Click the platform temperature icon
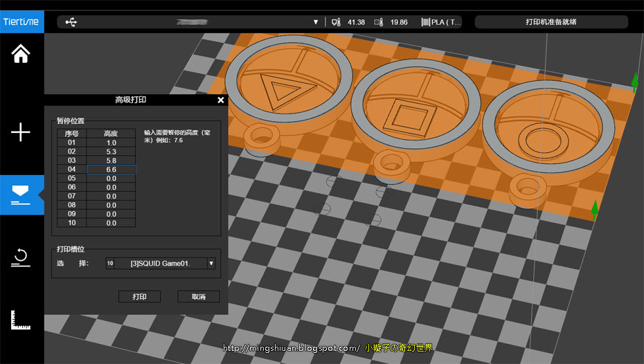Screen dimensions: 644x364 click(379, 22)
